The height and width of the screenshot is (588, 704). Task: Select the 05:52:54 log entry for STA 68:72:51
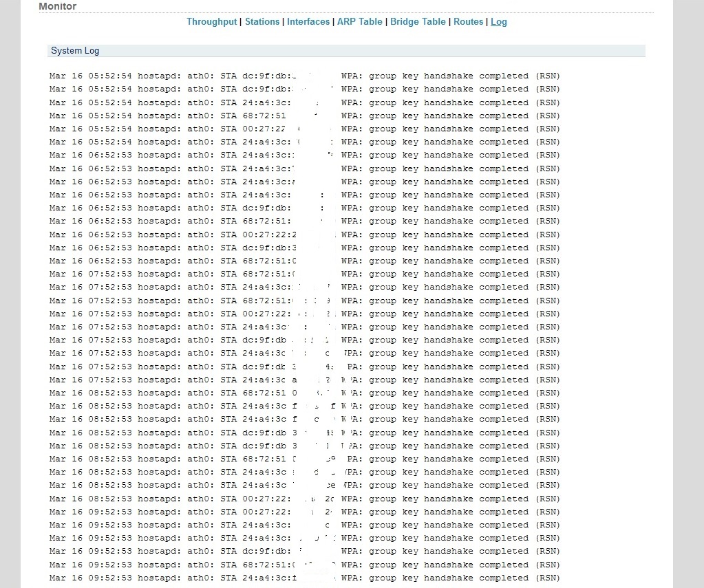point(304,116)
